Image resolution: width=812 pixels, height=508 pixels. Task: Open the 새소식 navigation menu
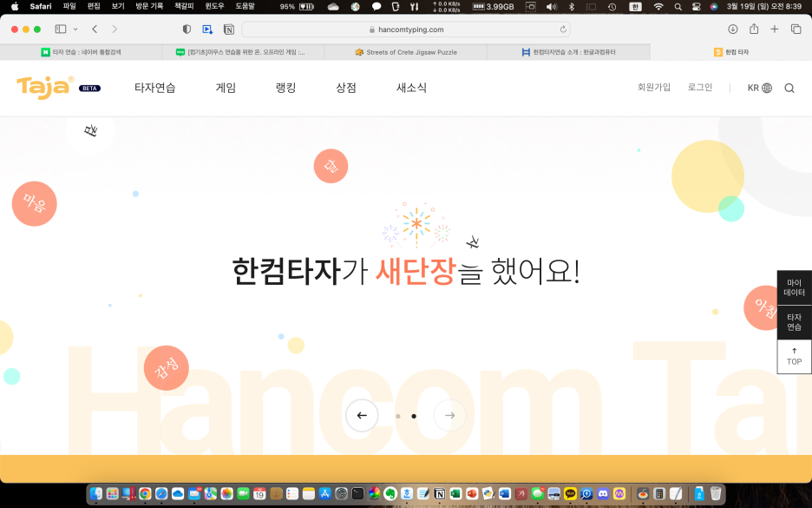412,88
